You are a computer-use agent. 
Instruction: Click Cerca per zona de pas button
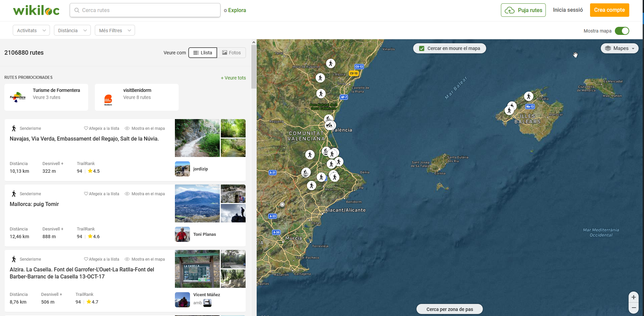[450, 309]
